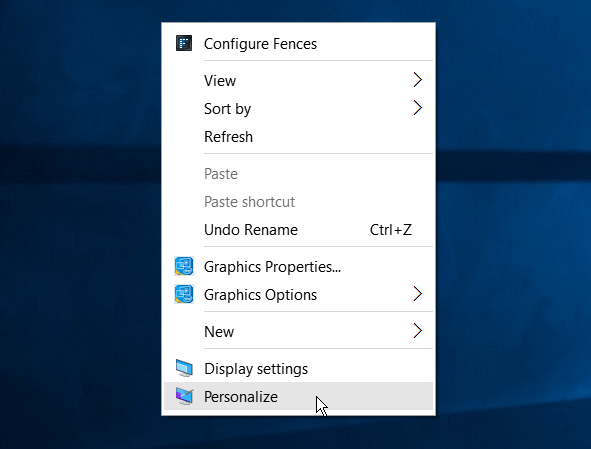
Task: Select Undo Rename entry
Action: tap(299, 230)
